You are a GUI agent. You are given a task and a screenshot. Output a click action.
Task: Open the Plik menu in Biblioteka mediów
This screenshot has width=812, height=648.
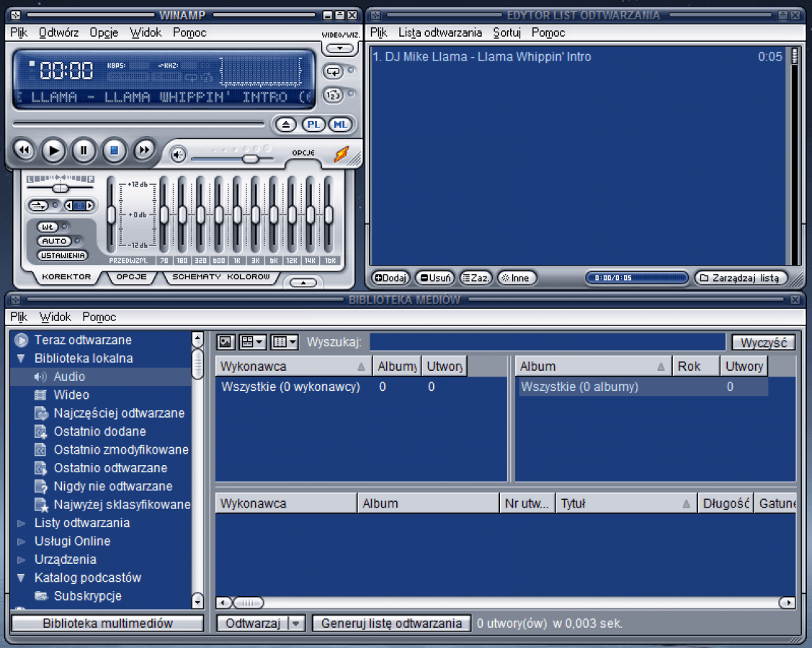pyautogui.click(x=19, y=317)
